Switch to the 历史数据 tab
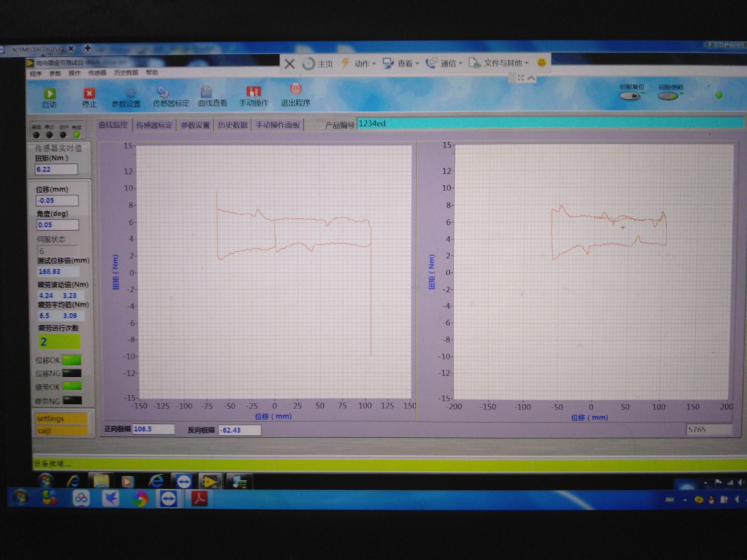 tap(232, 125)
